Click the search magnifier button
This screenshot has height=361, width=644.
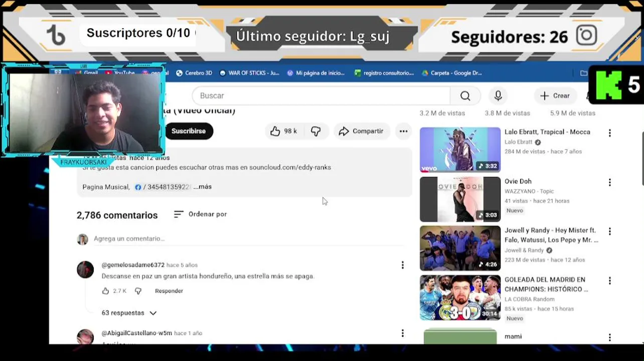pos(465,96)
